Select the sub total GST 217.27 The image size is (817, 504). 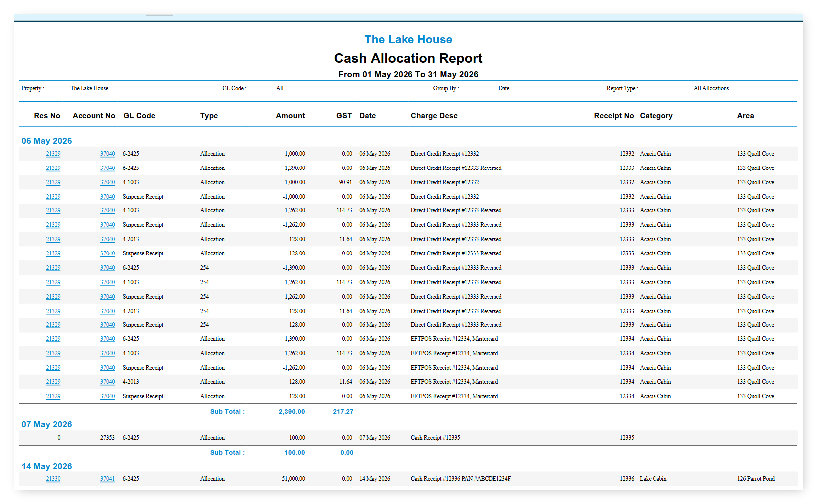343,412
